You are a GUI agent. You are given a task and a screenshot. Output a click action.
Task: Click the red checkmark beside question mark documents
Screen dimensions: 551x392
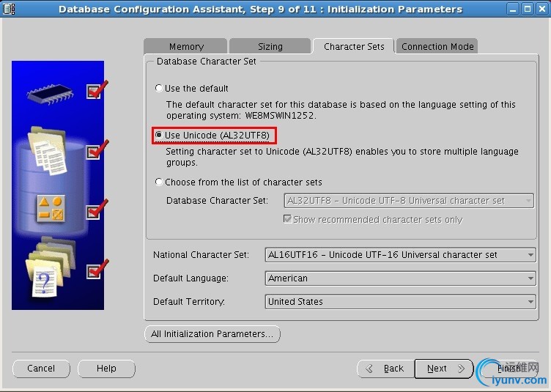pyautogui.click(x=97, y=270)
